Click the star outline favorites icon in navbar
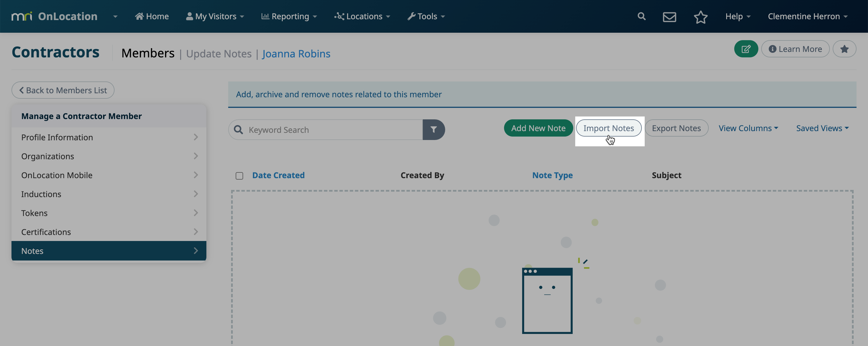 click(701, 17)
